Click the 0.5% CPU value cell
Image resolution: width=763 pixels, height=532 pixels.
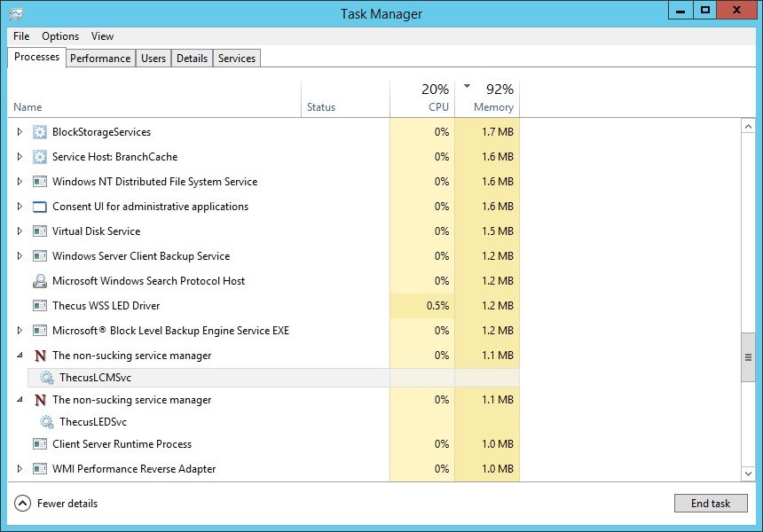(422, 305)
